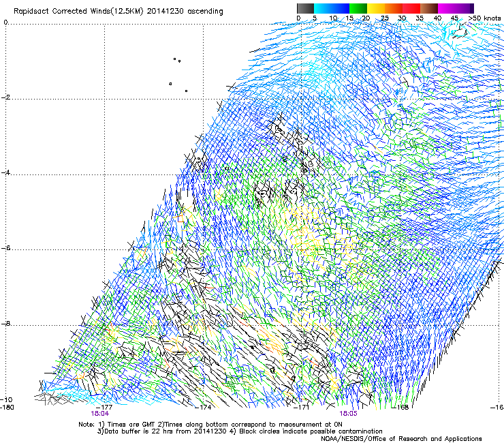Screen dimensions: 504x443
Task: Click the -2 latitude axis label
Action: (x=5, y=97)
